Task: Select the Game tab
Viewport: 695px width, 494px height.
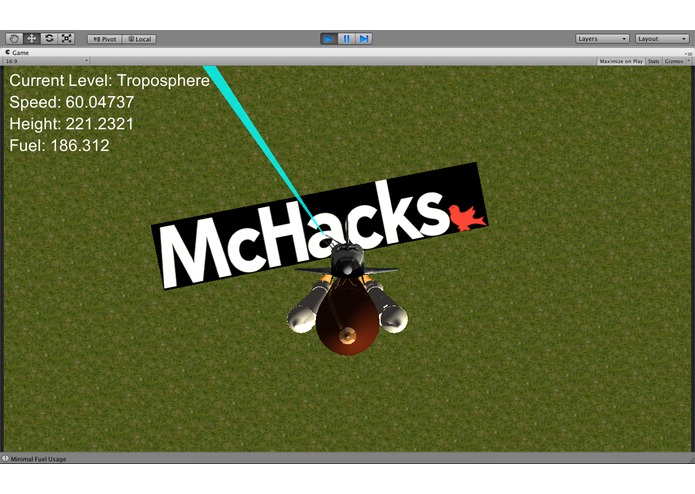Action: click(17, 52)
